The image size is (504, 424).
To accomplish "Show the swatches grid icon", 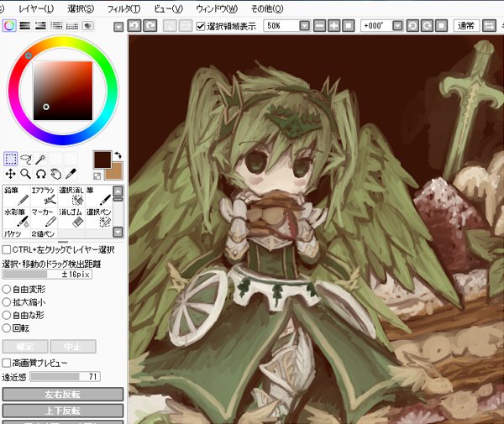I will tap(72, 26).
